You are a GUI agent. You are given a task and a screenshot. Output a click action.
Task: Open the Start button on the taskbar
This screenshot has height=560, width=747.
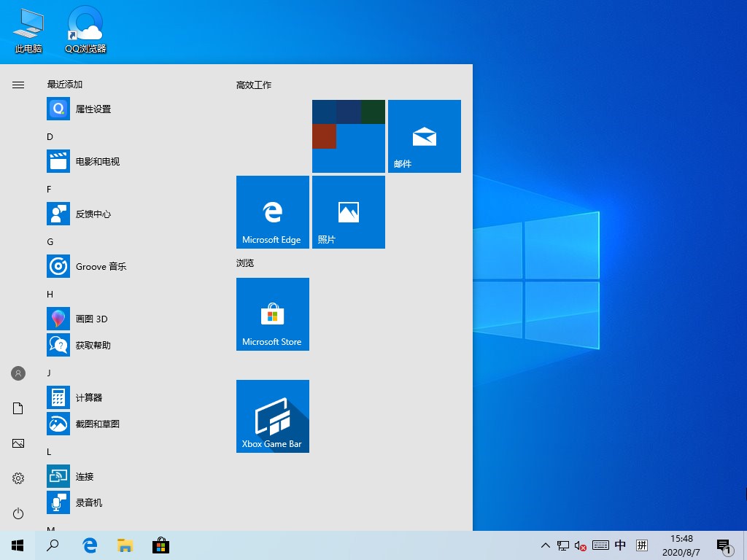point(16,545)
